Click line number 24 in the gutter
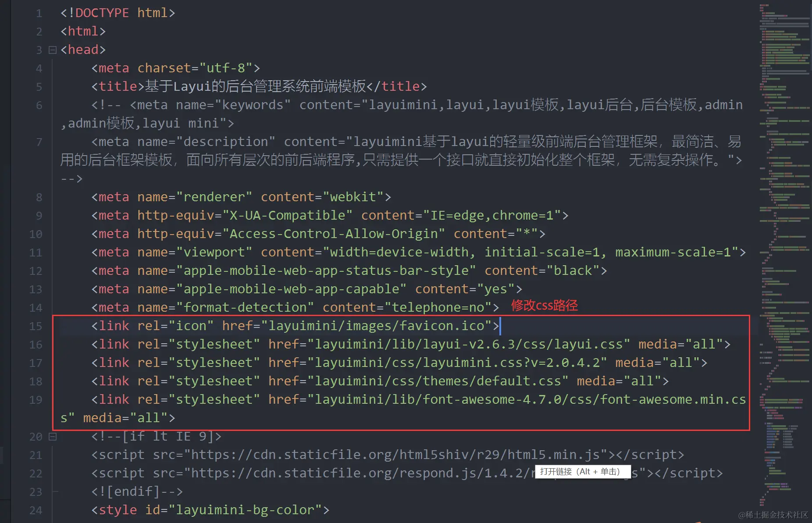Image resolution: width=812 pixels, height=523 pixels. (36, 511)
